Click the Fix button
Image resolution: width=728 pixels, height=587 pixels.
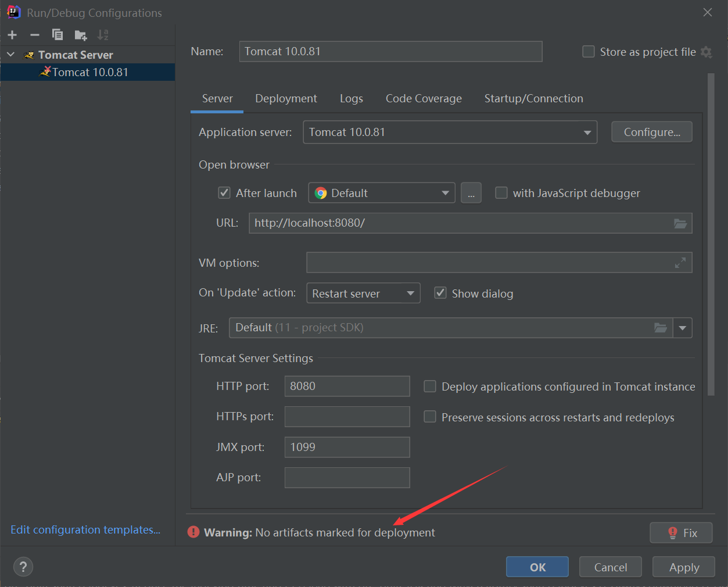coord(682,533)
